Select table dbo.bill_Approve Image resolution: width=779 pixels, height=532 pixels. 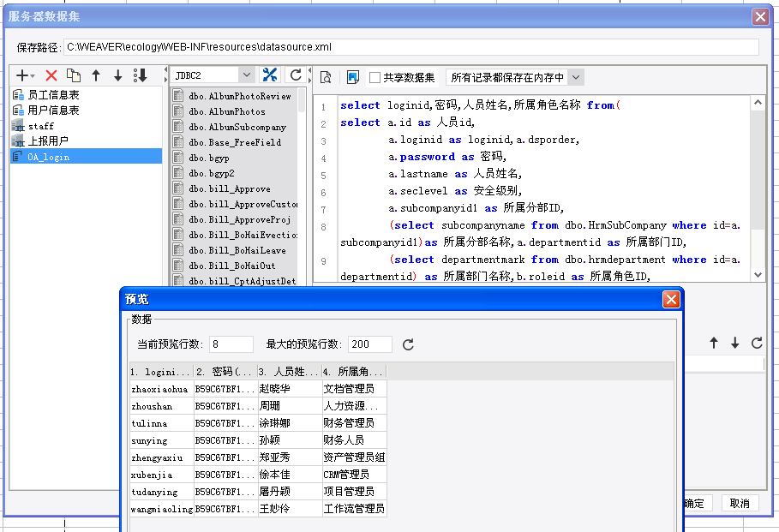230,188
